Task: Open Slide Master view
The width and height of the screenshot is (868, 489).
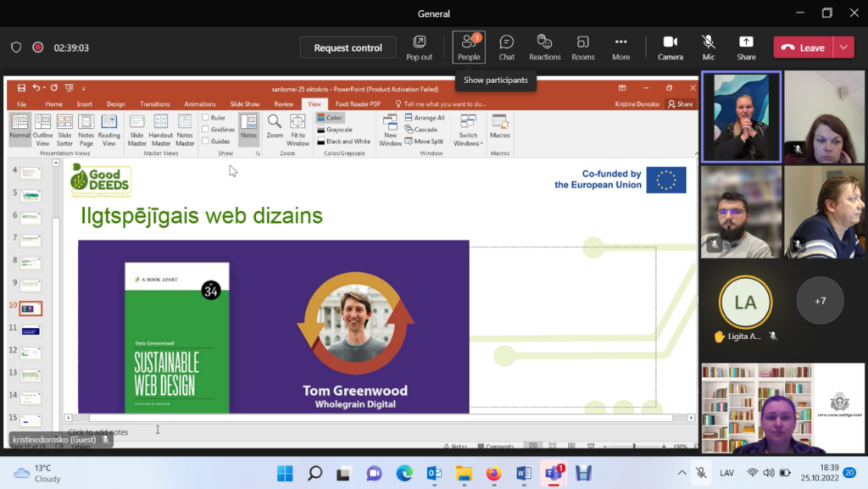Action: tap(136, 130)
